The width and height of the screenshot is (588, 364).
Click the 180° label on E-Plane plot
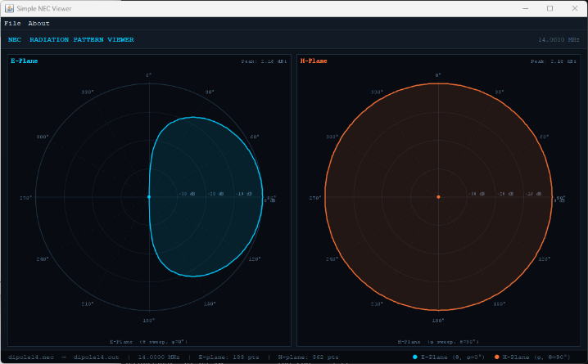(149, 320)
